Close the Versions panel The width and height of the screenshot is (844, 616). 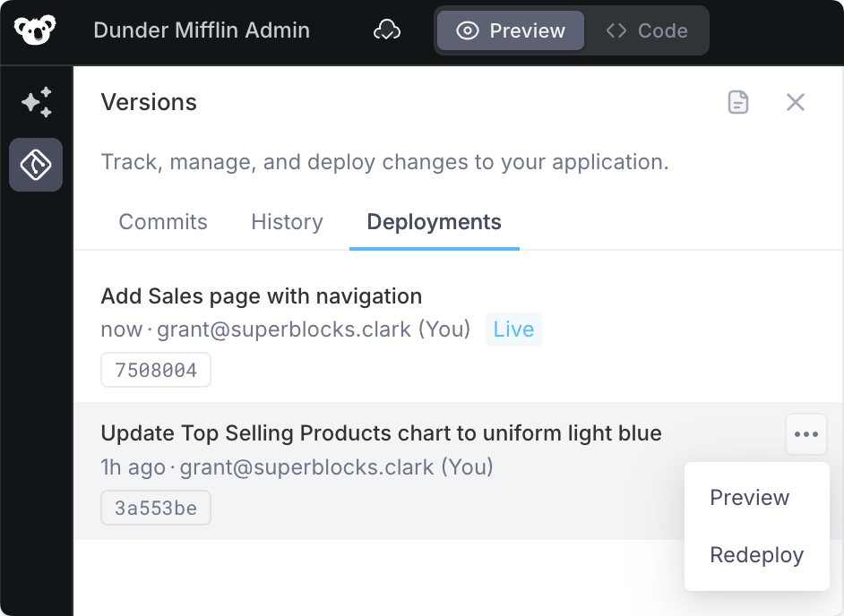(796, 102)
